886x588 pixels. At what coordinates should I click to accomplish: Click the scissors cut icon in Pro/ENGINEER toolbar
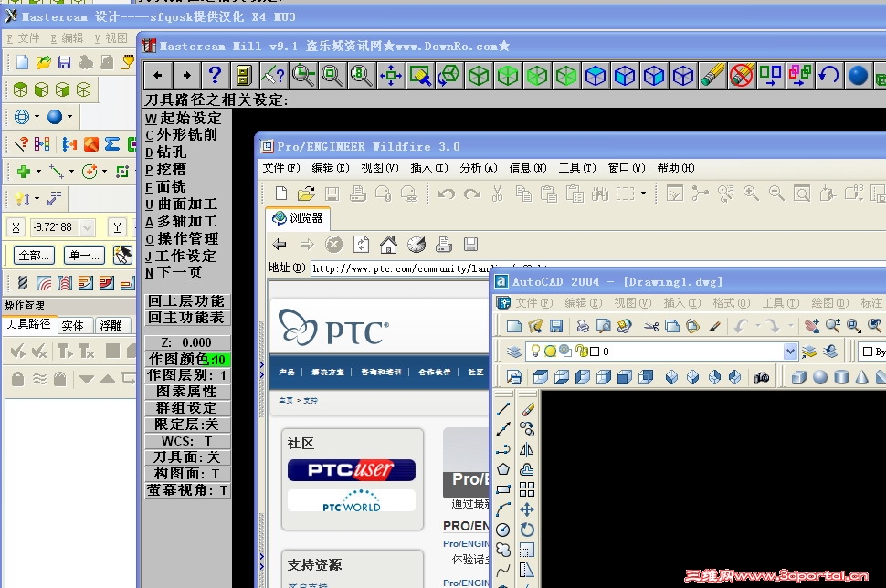[x=497, y=194]
